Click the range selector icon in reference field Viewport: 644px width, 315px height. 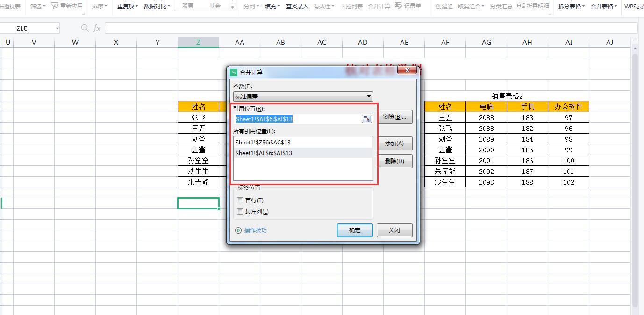367,119
